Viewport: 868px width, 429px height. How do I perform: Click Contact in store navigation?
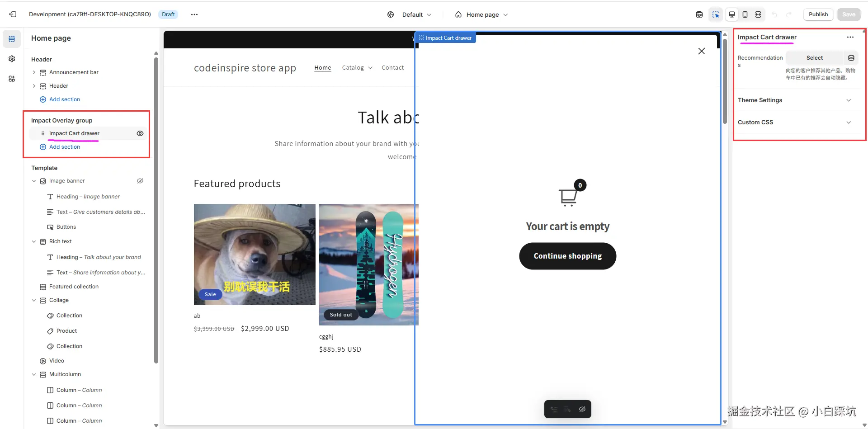click(392, 68)
